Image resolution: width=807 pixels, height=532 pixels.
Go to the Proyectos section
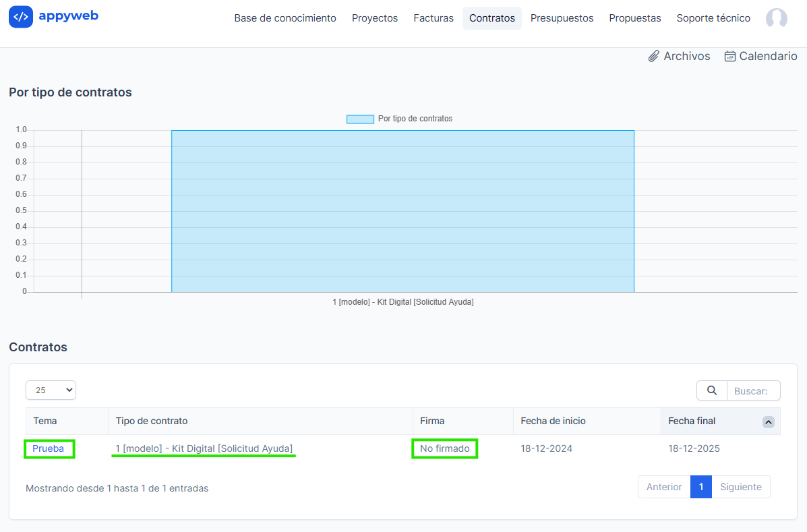coord(375,18)
